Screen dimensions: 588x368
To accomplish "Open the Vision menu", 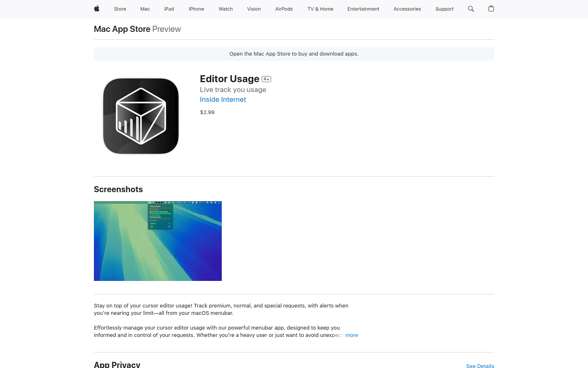I will pos(254,9).
